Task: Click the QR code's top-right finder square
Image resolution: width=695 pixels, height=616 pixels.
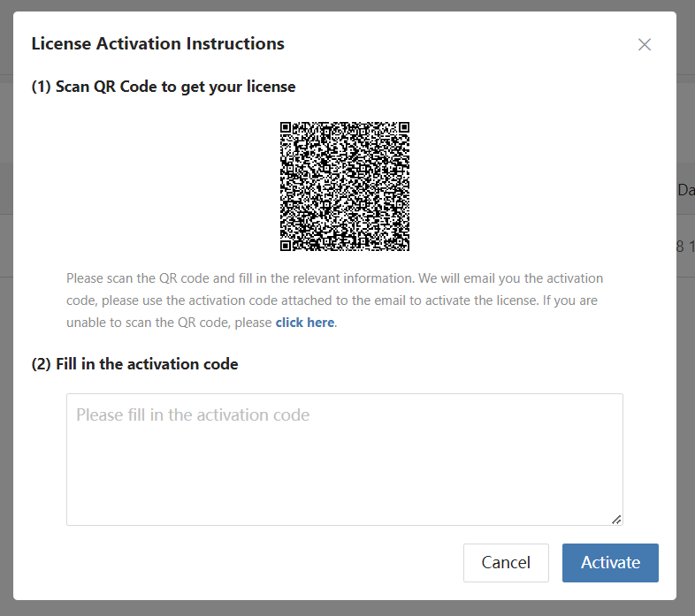Action: coord(404,127)
